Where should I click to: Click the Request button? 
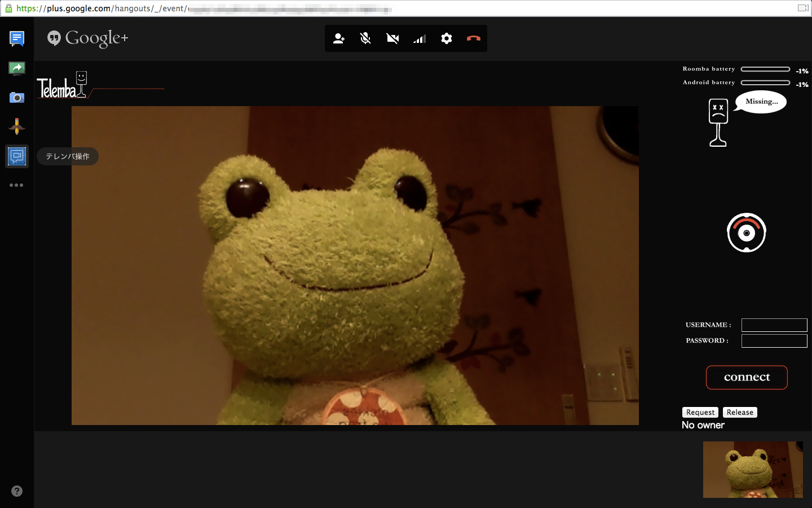point(700,413)
